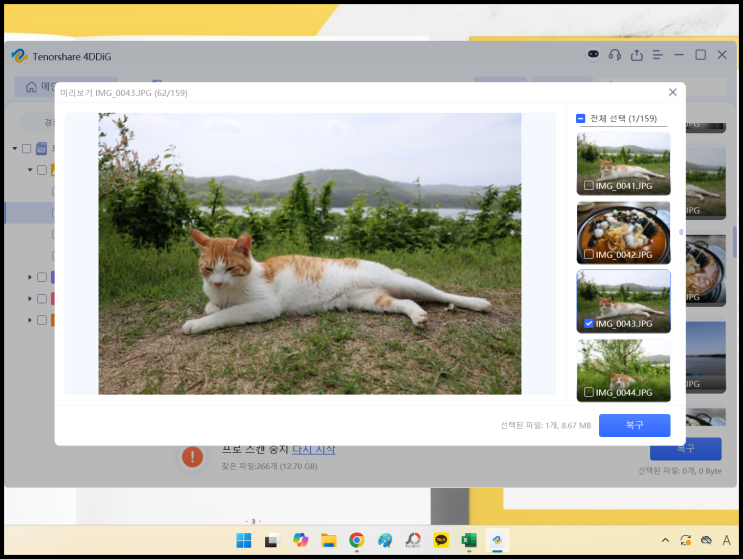The image size is (743, 559).
Task: Toggle the select all (1/159) checkbox
Action: (580, 118)
